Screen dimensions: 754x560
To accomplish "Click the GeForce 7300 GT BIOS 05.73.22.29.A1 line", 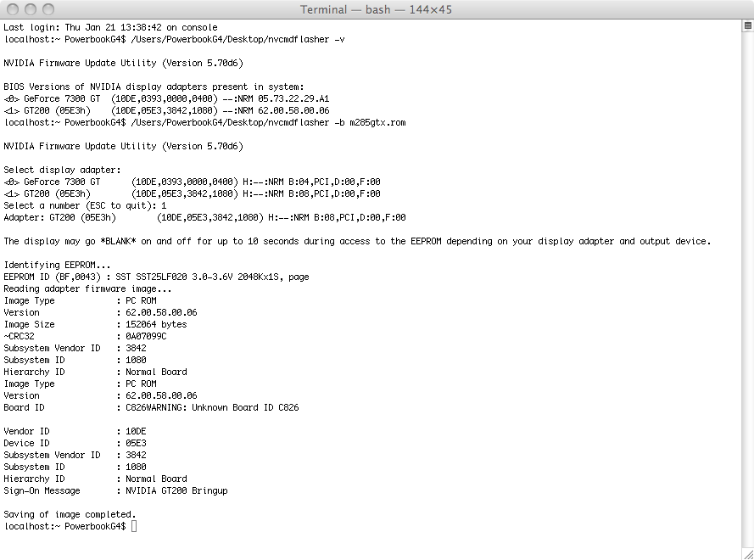I will [166, 98].
